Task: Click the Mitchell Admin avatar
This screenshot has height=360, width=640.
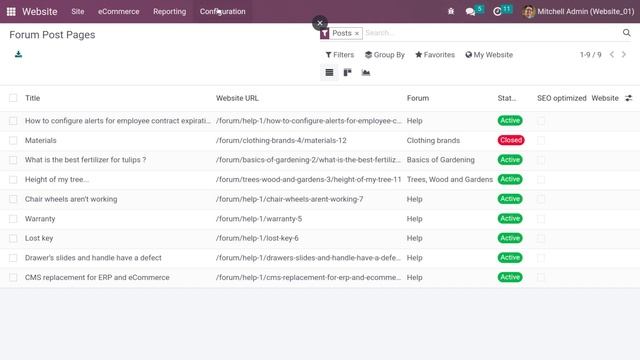Action: point(529,11)
